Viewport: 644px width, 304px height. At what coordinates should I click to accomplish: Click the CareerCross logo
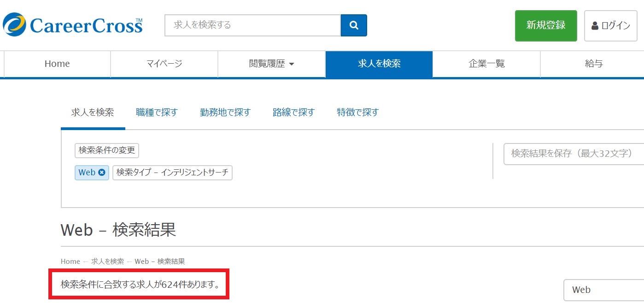point(73,25)
